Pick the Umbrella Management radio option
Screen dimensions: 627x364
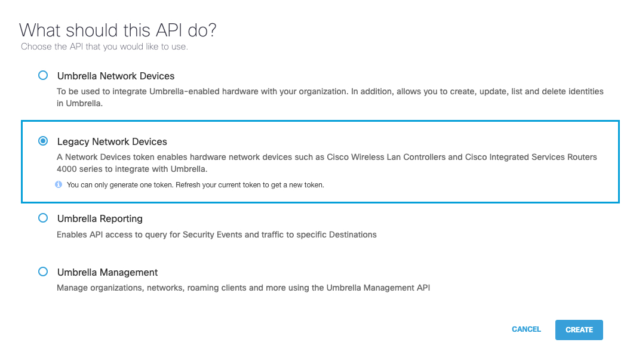[43, 272]
